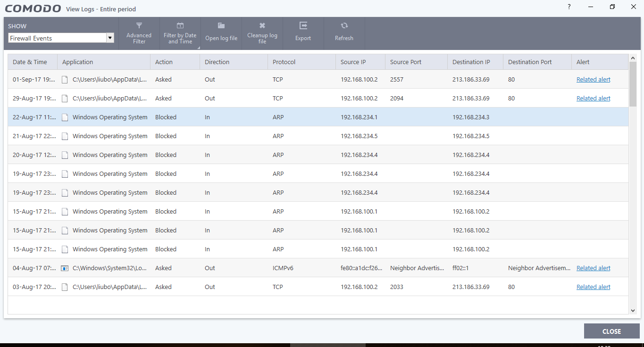Viewport: 644px width, 347px height.
Task: Click the vertical scrollbar thumb
Action: pyautogui.click(x=633, y=84)
